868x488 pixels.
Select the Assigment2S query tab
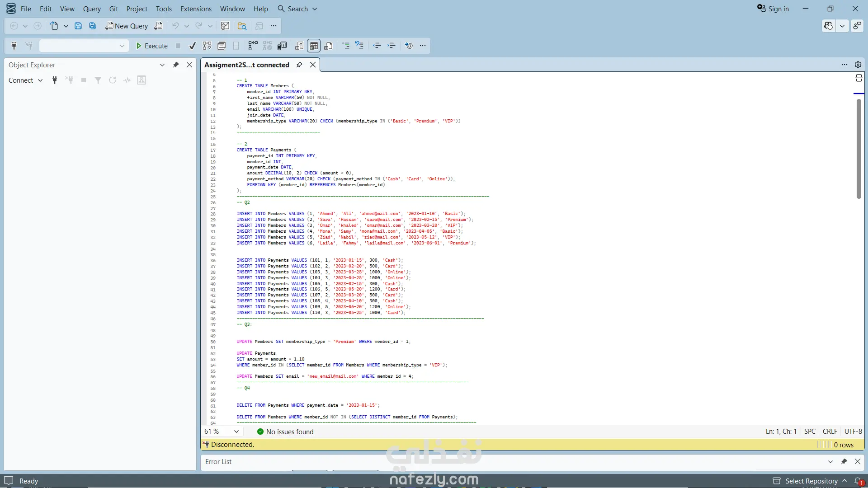[x=246, y=65]
